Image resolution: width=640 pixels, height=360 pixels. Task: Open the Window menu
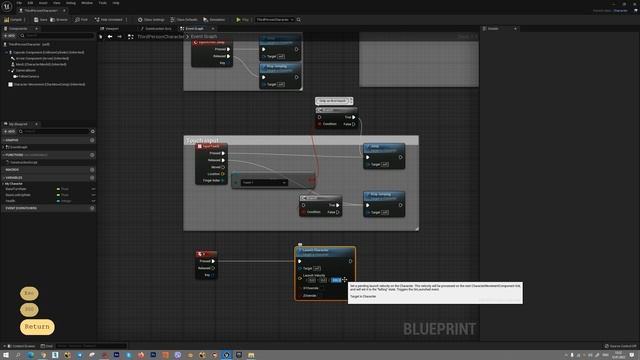click(x=87, y=3)
